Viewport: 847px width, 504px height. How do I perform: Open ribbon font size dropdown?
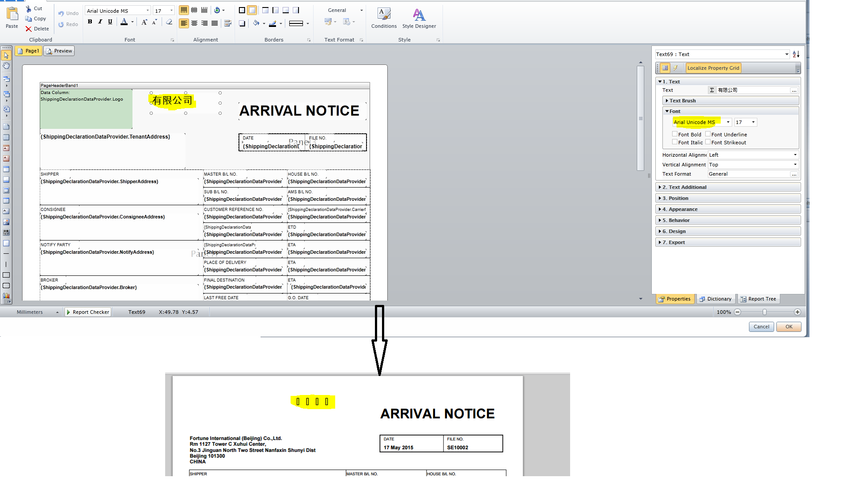(171, 11)
